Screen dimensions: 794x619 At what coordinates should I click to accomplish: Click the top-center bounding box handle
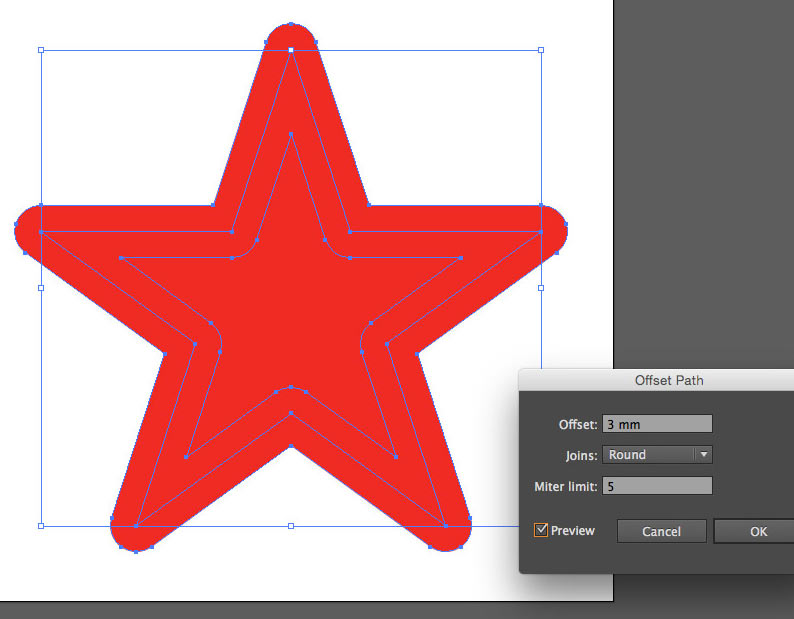[x=291, y=49]
